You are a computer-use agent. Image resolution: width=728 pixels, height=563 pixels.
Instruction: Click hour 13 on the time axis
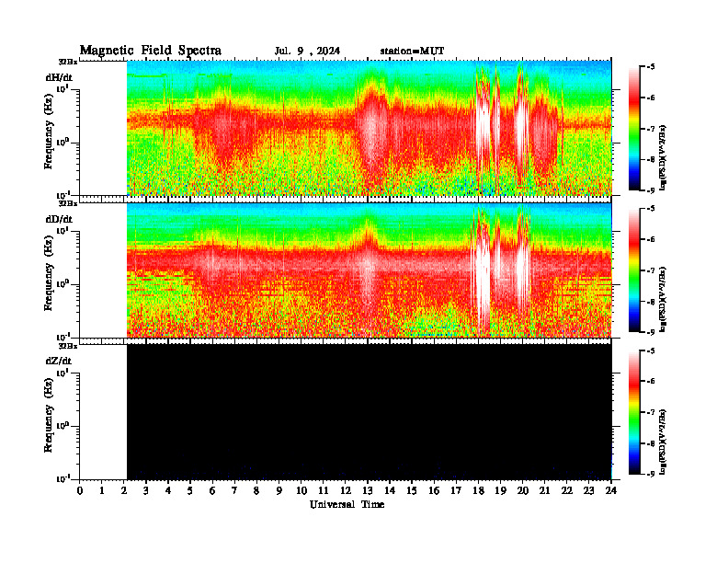(x=368, y=490)
